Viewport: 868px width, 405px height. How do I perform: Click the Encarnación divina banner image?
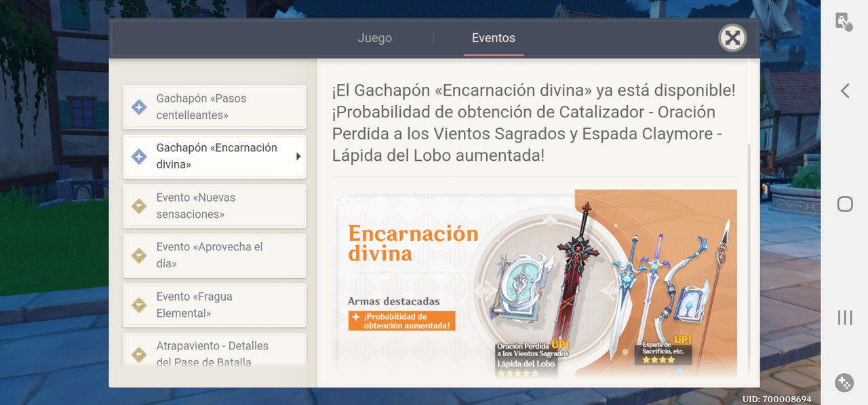point(534,284)
